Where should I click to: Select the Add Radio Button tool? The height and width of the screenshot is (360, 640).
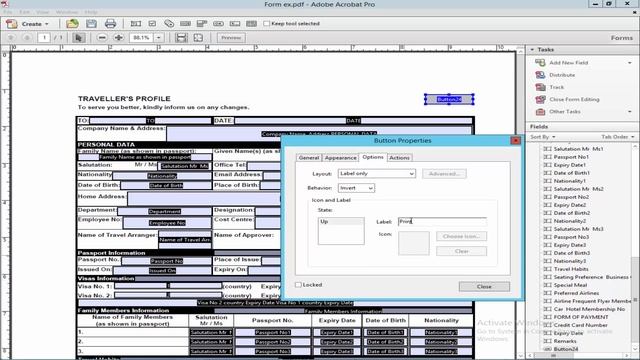[x=169, y=24]
